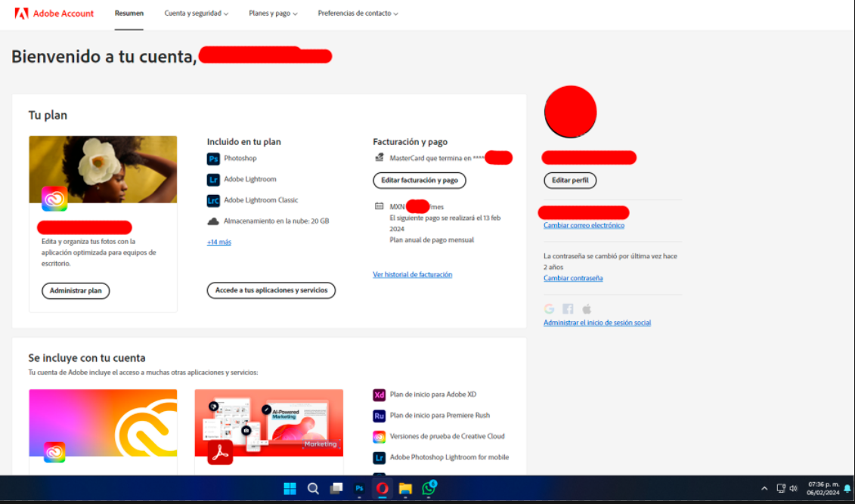Open the Preferencias de contacto dropdown
Viewport: 855px width, 504px height.
(x=358, y=14)
